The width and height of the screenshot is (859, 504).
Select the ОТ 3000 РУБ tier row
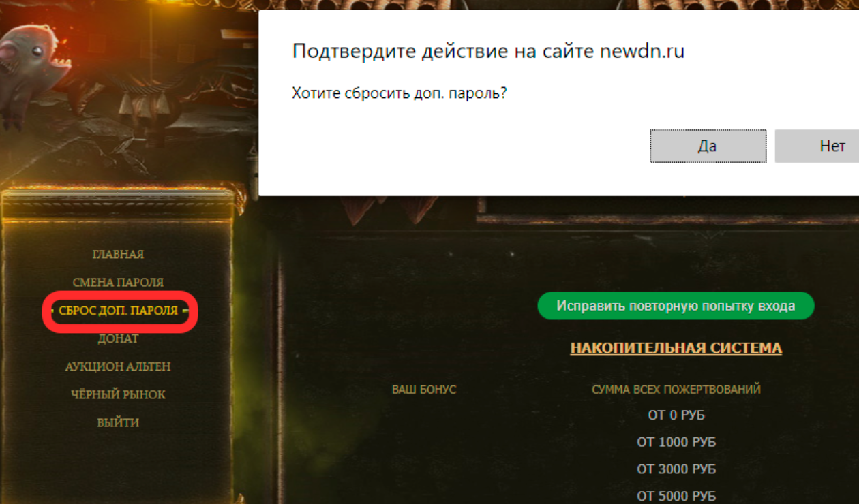pyautogui.click(x=676, y=469)
